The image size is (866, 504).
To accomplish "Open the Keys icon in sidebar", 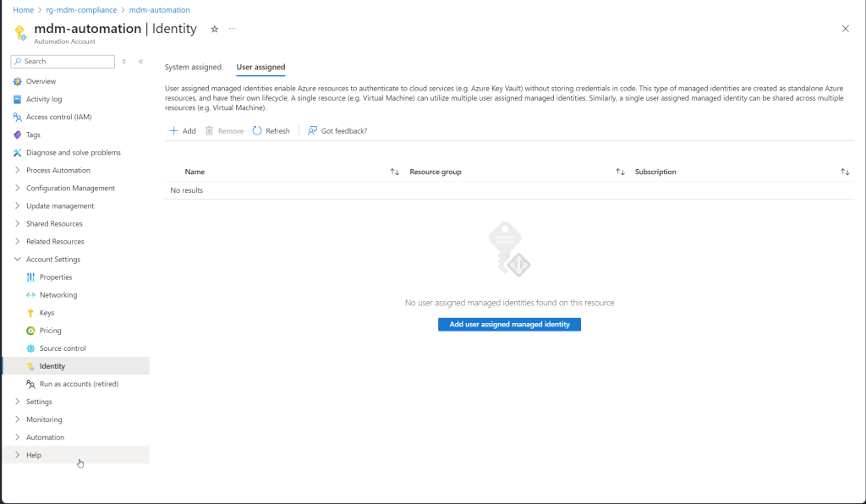I will click(x=30, y=312).
